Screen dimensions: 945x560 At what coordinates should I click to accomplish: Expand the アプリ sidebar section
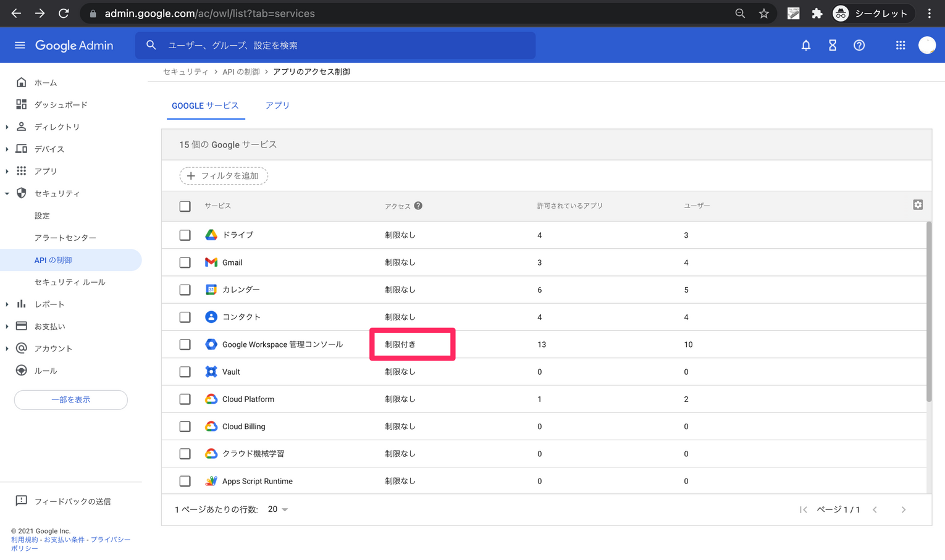tap(7, 171)
